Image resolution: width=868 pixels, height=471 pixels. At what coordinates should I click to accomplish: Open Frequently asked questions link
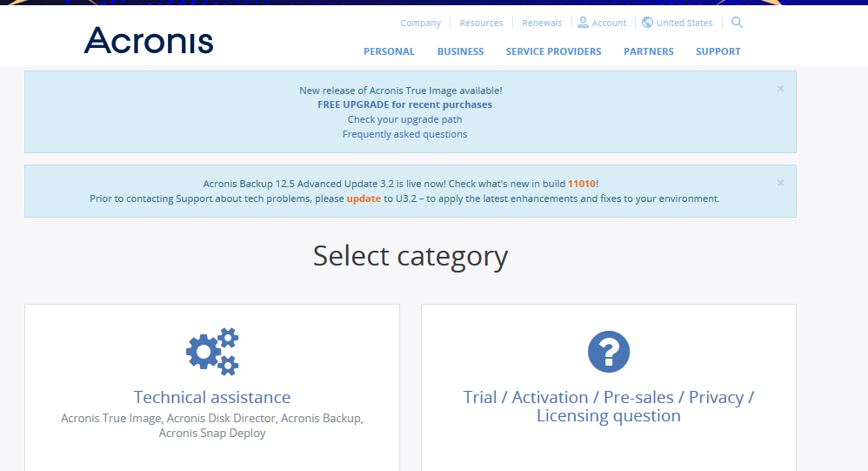click(404, 134)
